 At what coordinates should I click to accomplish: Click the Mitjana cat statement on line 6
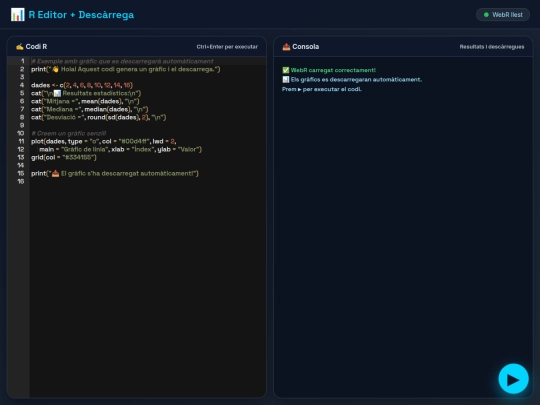point(85,101)
